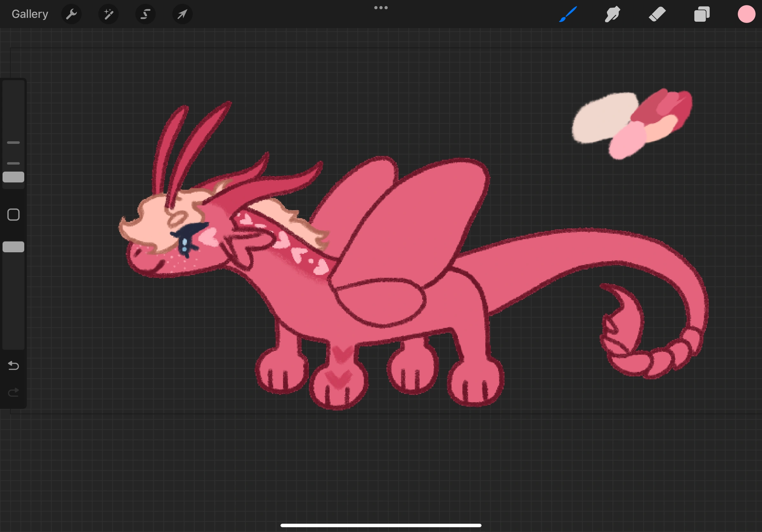762x532 pixels.
Task: Open the Actions wrench menu
Action: (x=71, y=14)
